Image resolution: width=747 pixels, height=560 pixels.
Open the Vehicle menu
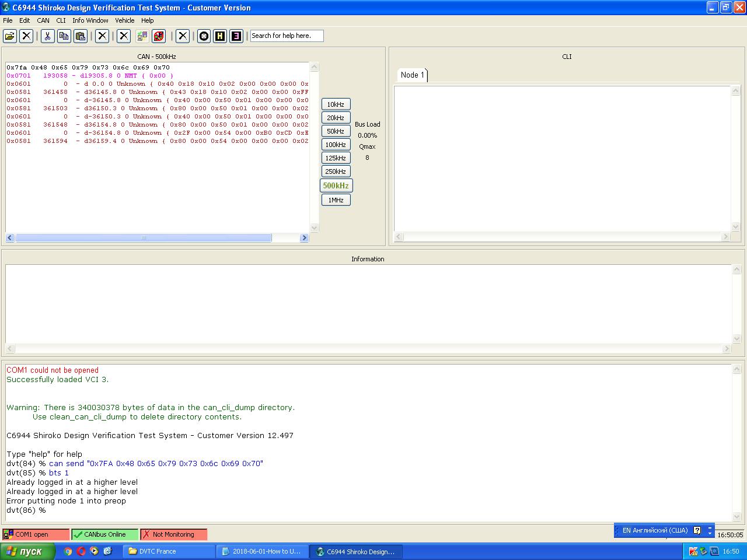coord(124,20)
